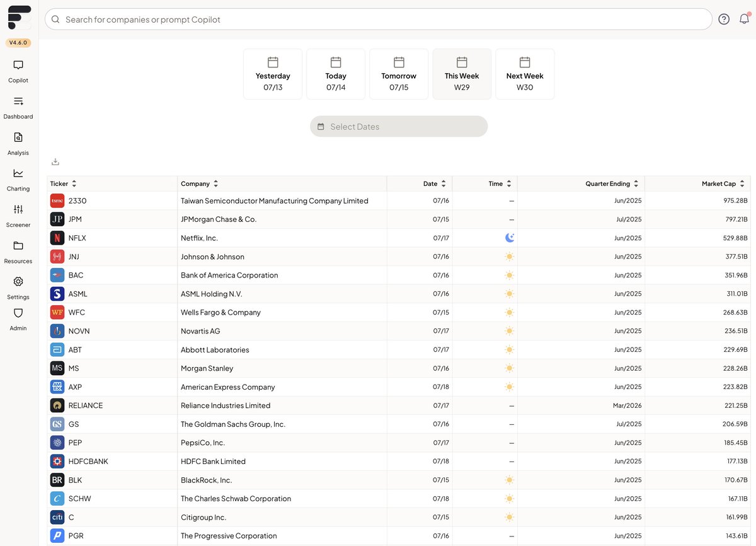Open the Settings gear icon
The height and width of the screenshot is (546, 756).
point(18,281)
